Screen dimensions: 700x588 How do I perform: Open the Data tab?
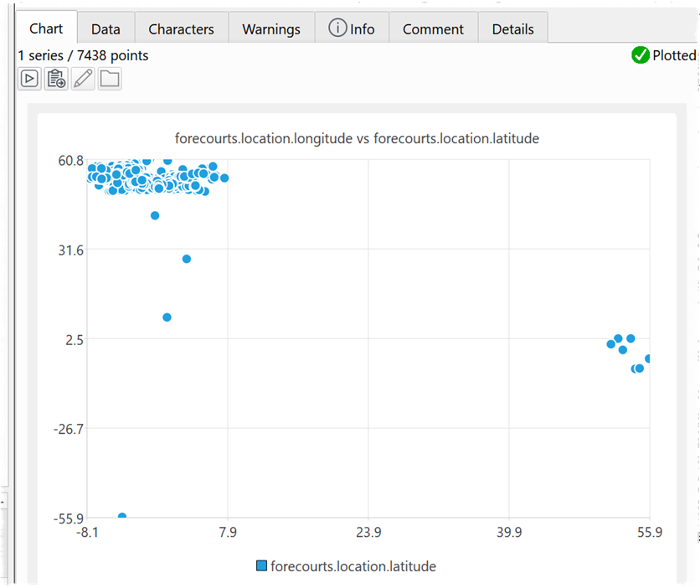[106, 28]
